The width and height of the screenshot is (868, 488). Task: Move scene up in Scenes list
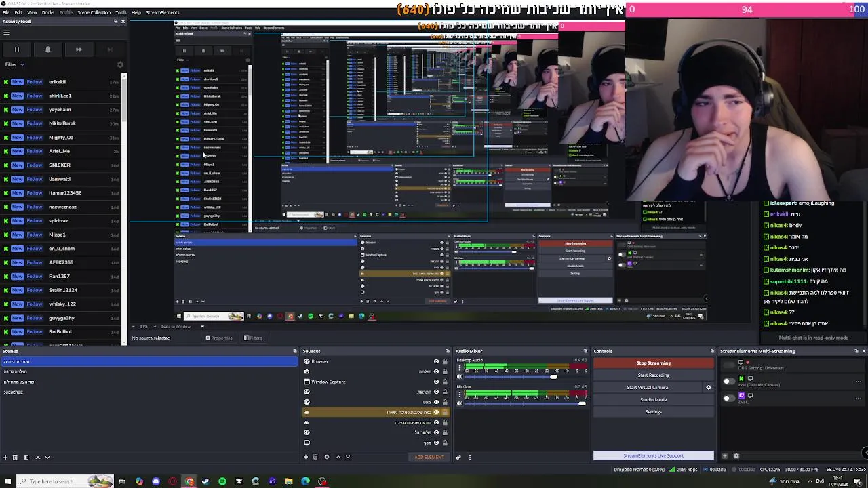click(37, 457)
